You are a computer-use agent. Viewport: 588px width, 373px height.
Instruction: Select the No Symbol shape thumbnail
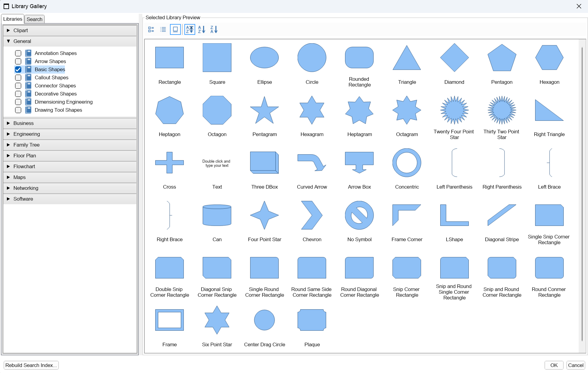click(x=359, y=215)
